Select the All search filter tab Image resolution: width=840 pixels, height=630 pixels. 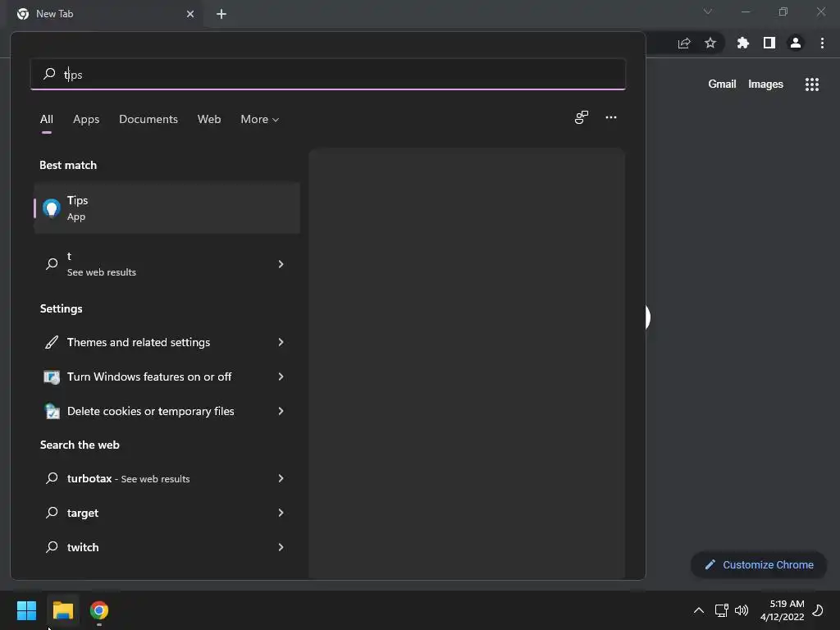(47, 119)
